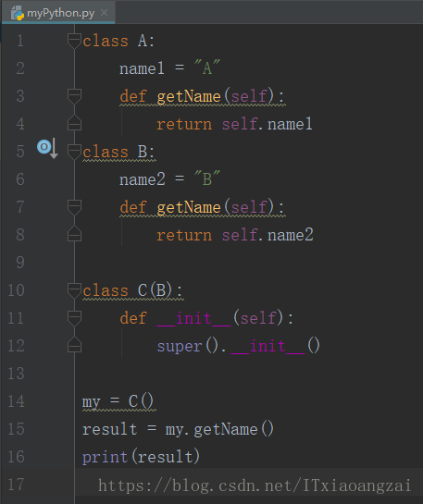Screen dimensions: 423x504
Task: Collapse getName fold marker on line 3
Action: [x=74, y=96]
